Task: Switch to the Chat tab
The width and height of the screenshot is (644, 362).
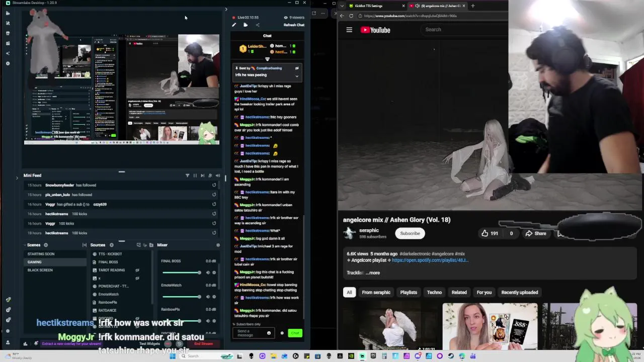Action: click(267, 36)
